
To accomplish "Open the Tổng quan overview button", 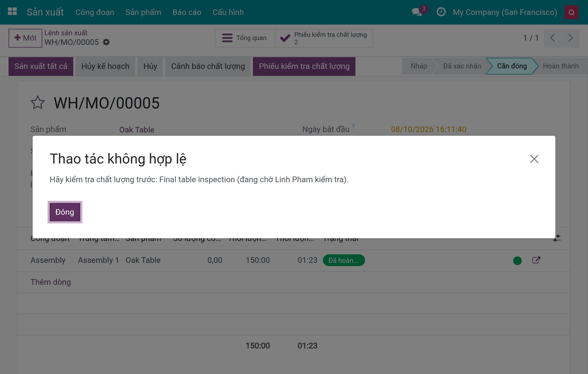I will (245, 38).
